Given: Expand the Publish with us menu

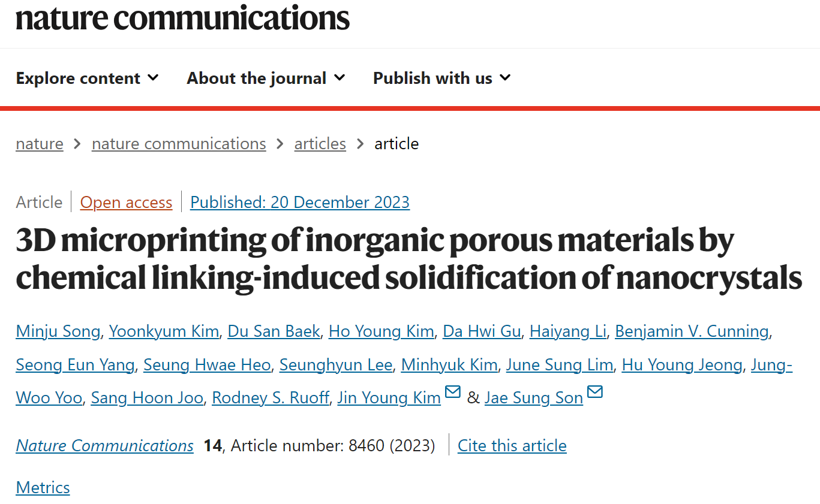Looking at the screenshot, I should pos(441,78).
